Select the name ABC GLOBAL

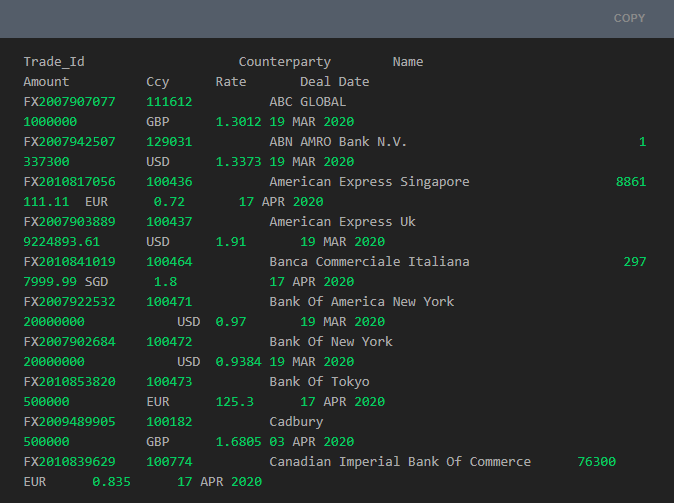coord(307,102)
